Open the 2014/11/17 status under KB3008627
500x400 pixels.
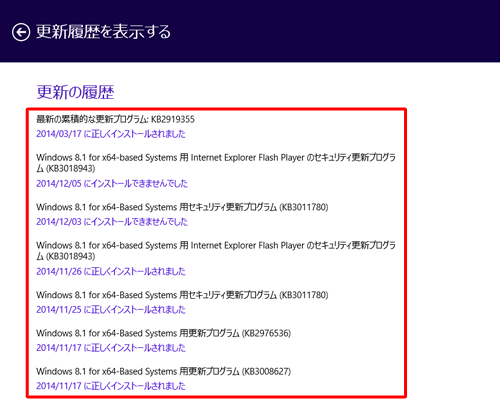point(111,386)
